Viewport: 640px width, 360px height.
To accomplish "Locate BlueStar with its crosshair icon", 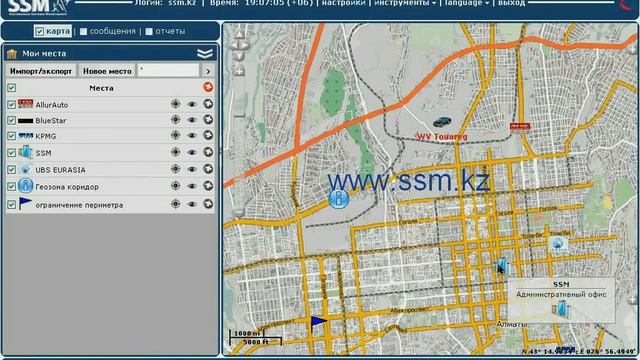I will (176, 120).
